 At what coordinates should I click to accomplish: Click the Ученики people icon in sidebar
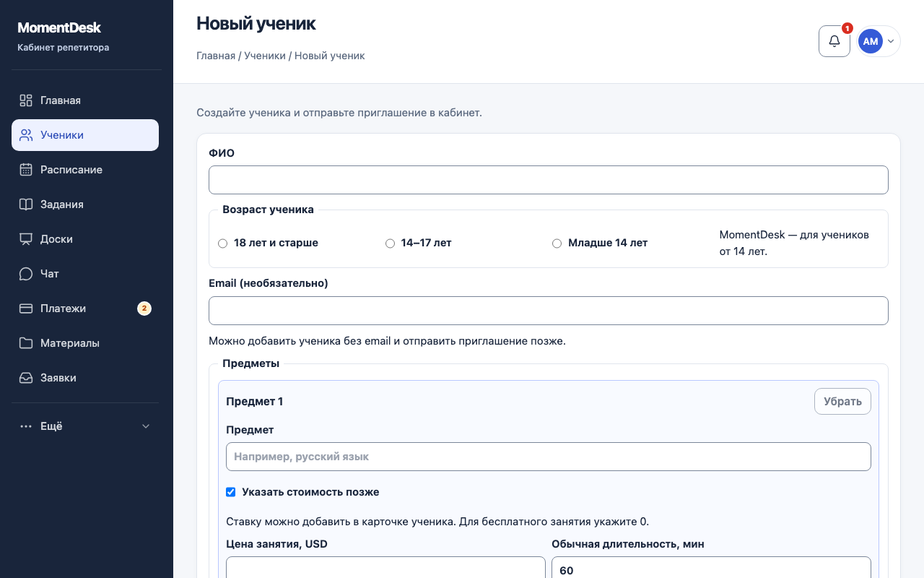(x=26, y=135)
